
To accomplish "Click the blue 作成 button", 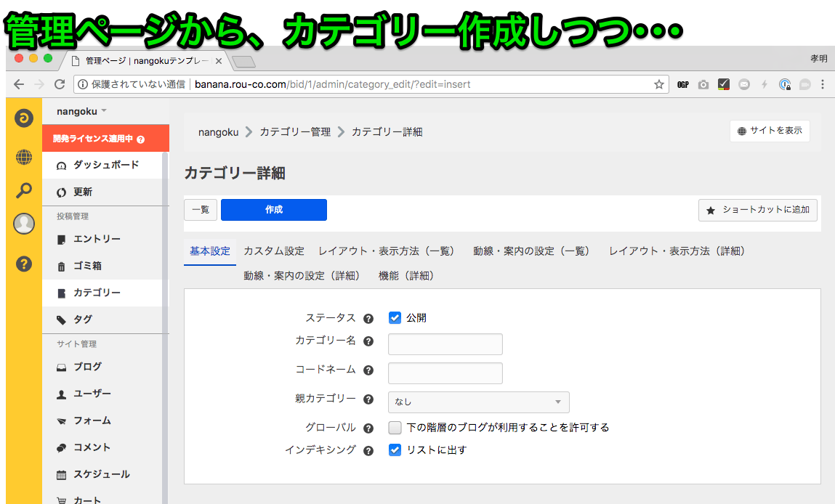I will 274,210.
